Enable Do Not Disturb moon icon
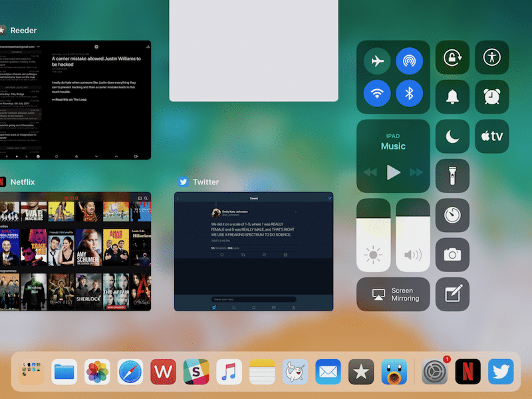 452,137
